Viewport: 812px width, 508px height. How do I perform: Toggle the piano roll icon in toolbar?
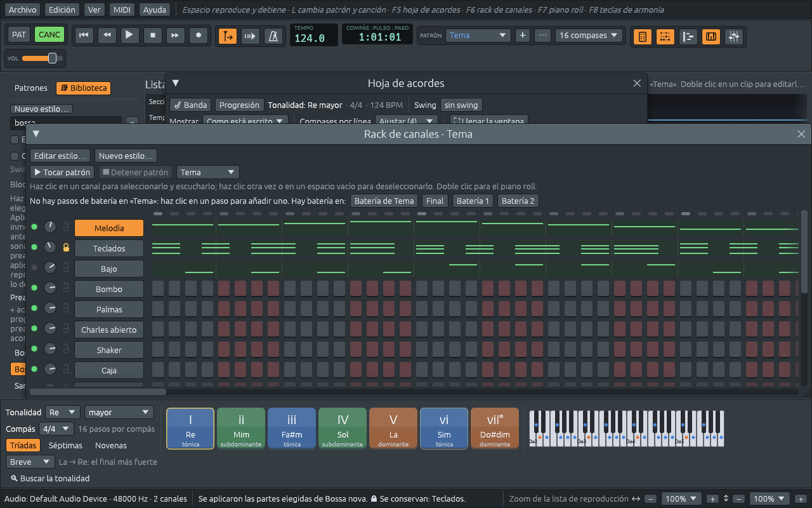pos(711,36)
